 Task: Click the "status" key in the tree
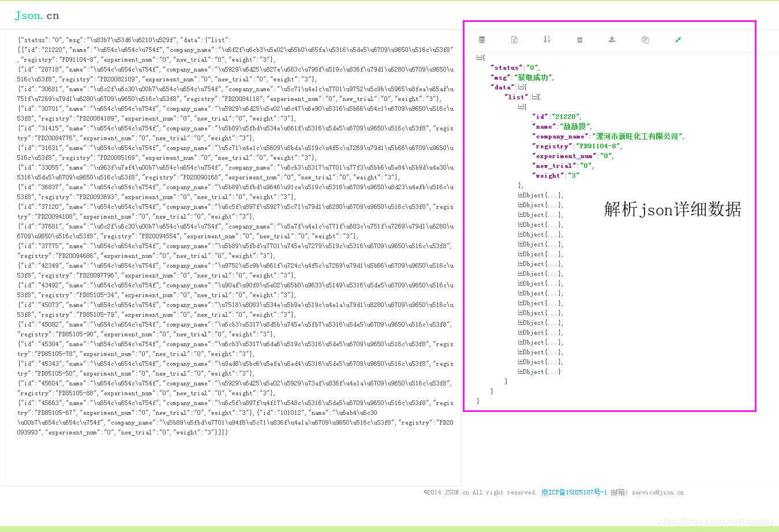click(507, 68)
